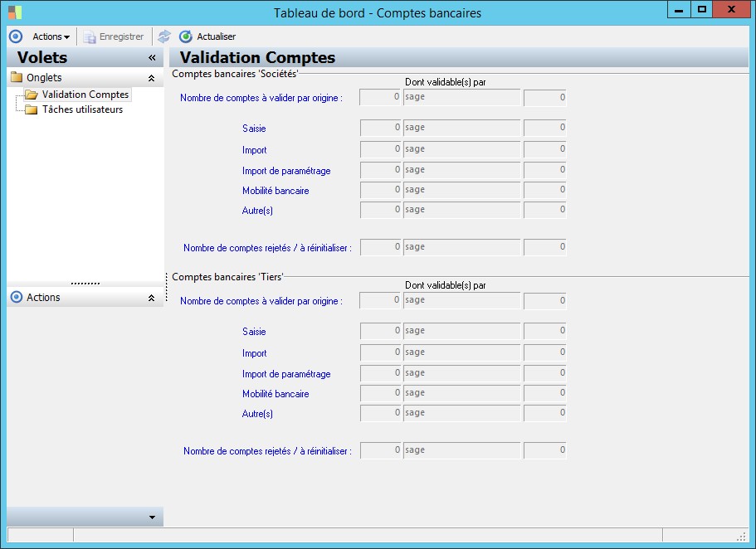Viewport: 756px width, 549px height.
Task: Open the Actions dropdown in the toolbar
Action: tap(51, 36)
